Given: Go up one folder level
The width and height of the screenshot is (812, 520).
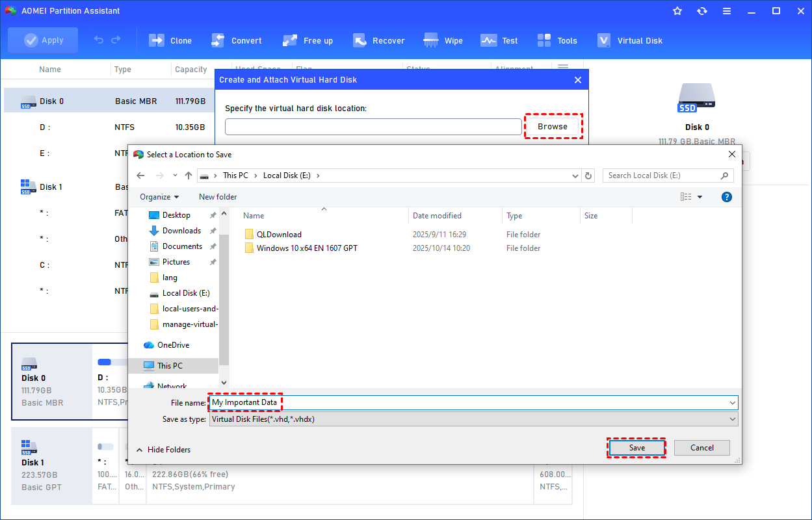Looking at the screenshot, I should [x=189, y=175].
